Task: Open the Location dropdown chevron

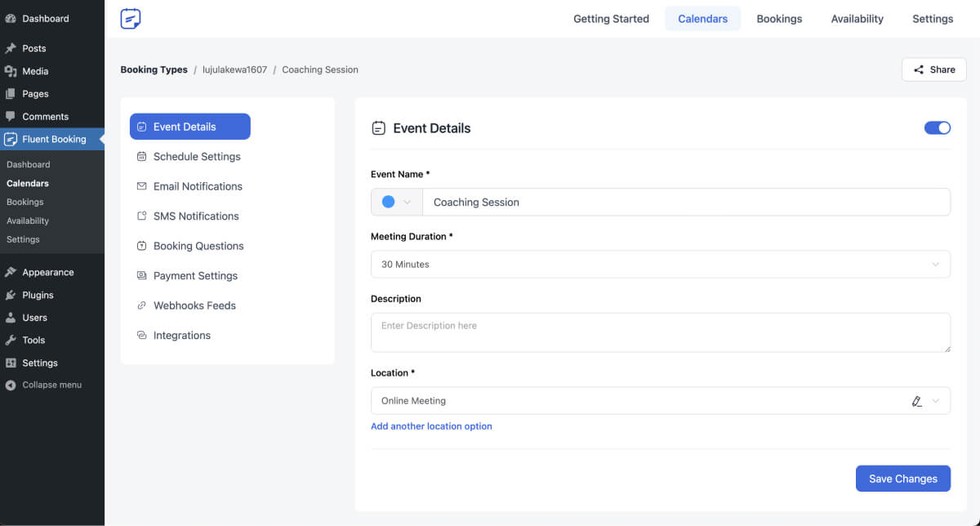Action: click(x=936, y=401)
